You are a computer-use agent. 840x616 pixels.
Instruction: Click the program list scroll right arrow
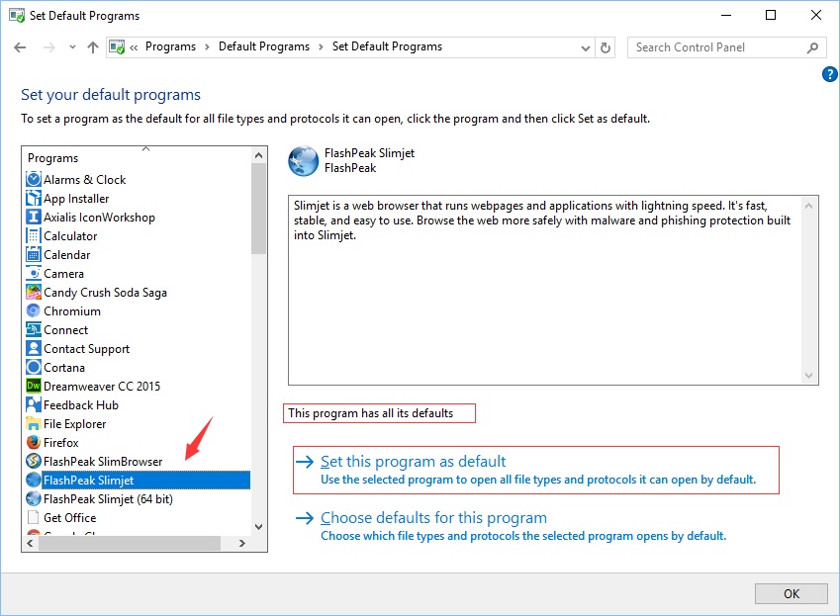tap(242, 543)
